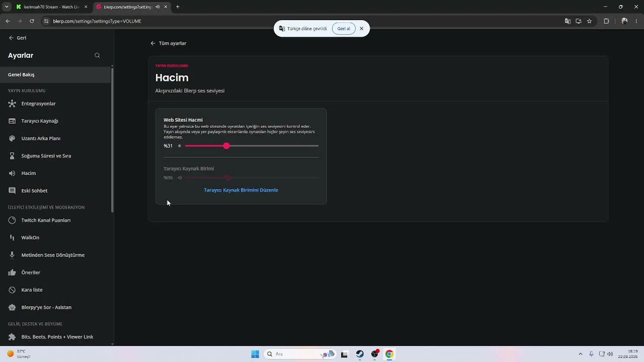The width and height of the screenshot is (644, 362).
Task: Open Chrome menu three dots
Action: coord(637,21)
